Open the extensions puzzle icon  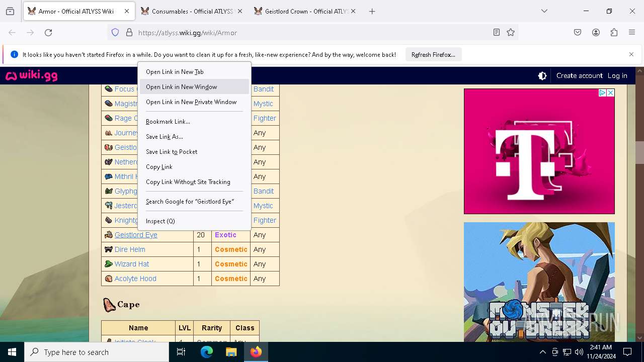coord(614,33)
